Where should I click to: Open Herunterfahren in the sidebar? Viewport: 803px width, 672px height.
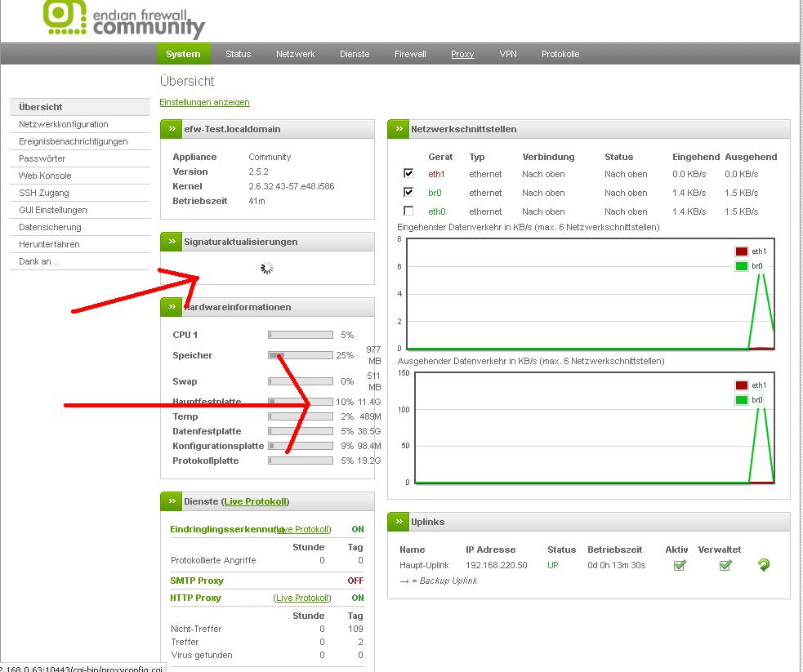(x=80, y=244)
